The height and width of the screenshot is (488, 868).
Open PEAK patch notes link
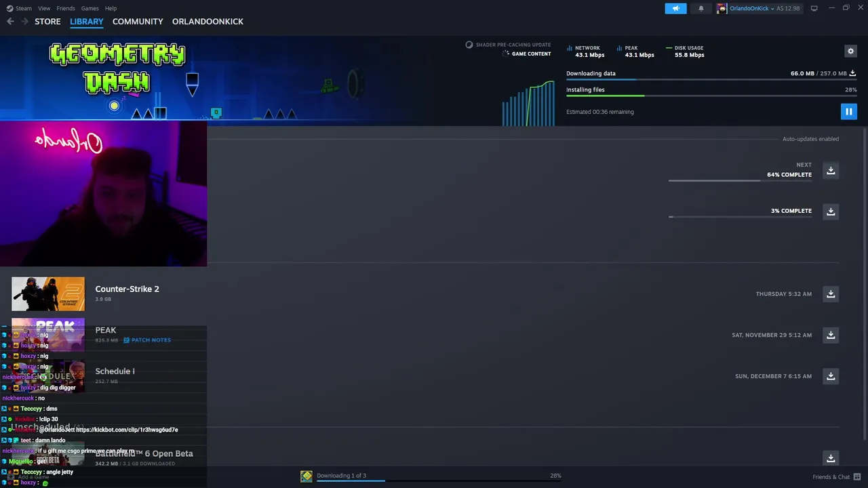(x=147, y=340)
